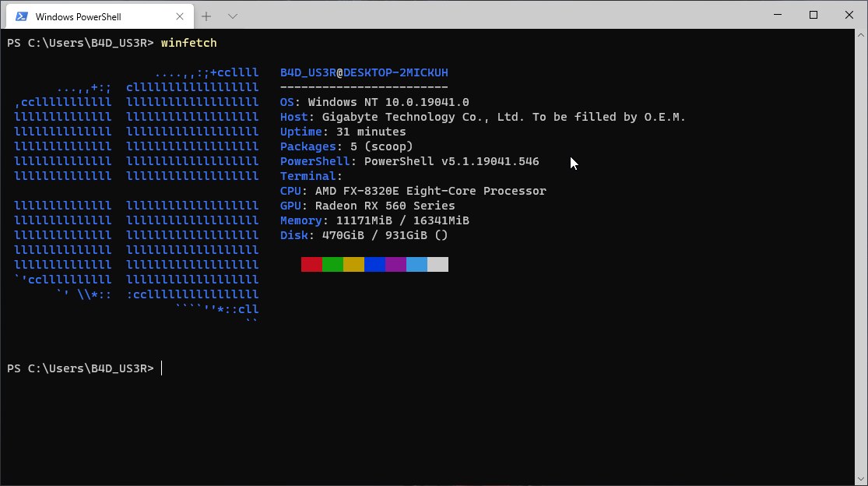Image resolution: width=868 pixels, height=486 pixels.
Task: Click the 'Packages: 5 (scoop)' line
Action: pyautogui.click(x=346, y=146)
